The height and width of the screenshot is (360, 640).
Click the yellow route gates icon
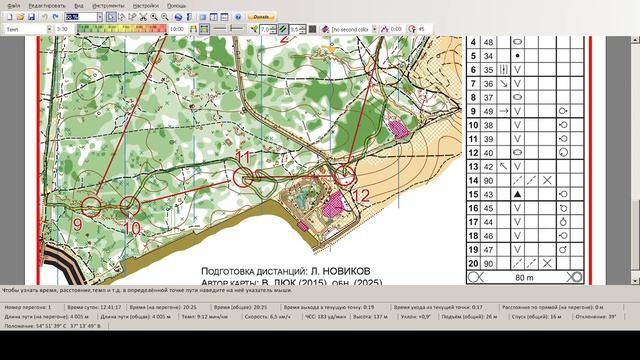193,29
